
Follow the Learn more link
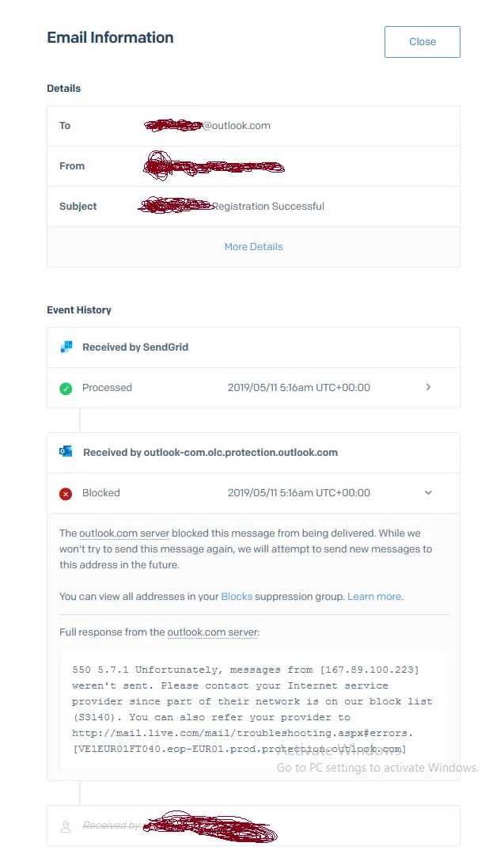tap(375, 596)
